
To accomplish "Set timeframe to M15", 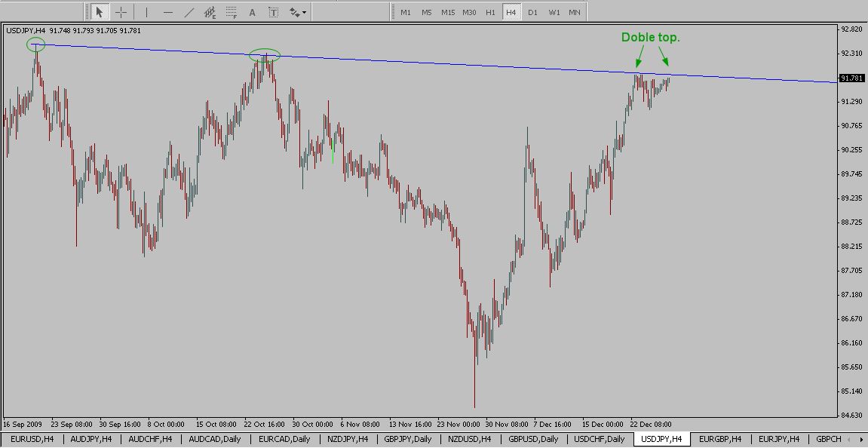I will [x=448, y=12].
